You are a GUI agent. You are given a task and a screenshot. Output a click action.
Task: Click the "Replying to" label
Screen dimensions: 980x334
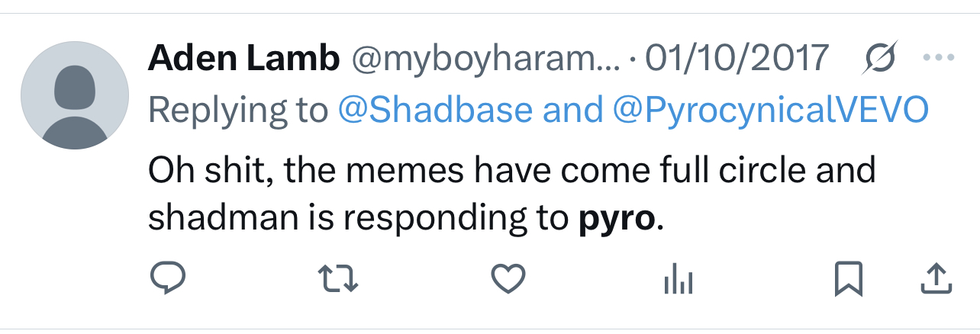pos(239,111)
